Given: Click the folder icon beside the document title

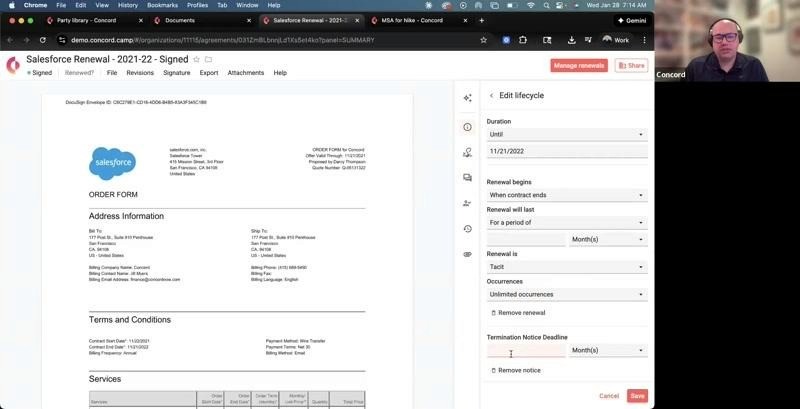Looking at the screenshot, I should 208,60.
